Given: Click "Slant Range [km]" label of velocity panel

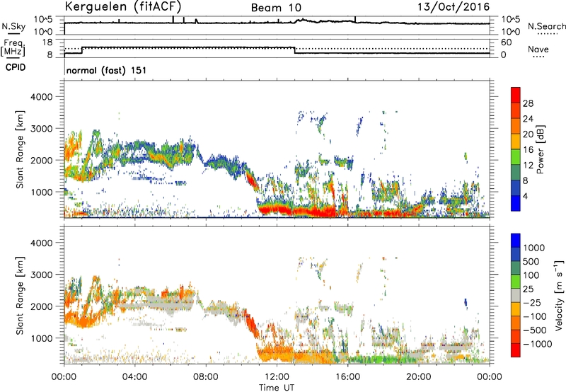Looking at the screenshot, I should (20, 295).
